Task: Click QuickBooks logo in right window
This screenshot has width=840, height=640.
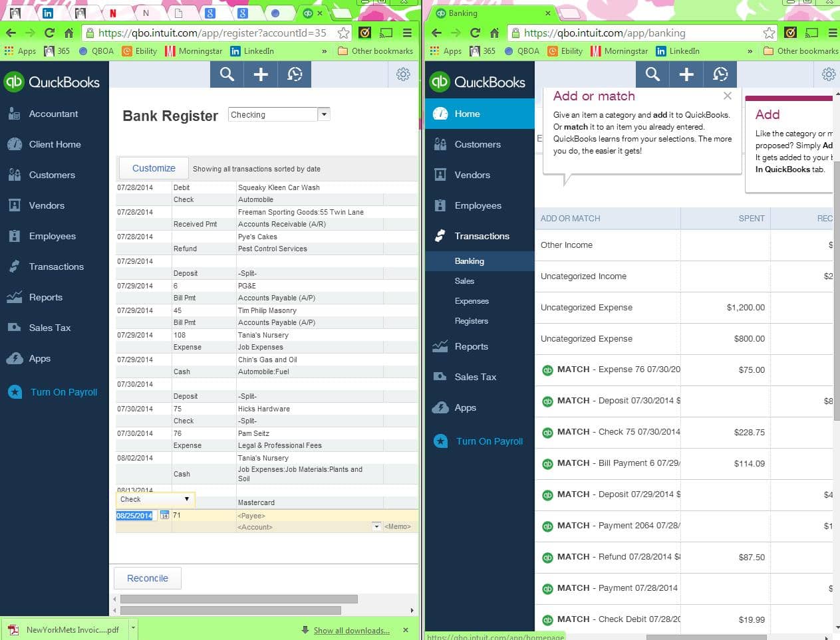Action: click(478, 82)
